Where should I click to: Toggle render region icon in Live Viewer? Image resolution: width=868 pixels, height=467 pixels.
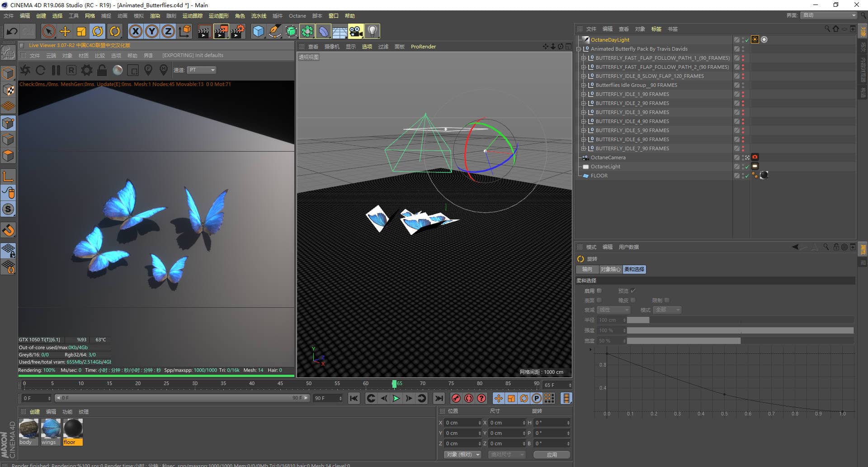[x=133, y=70]
